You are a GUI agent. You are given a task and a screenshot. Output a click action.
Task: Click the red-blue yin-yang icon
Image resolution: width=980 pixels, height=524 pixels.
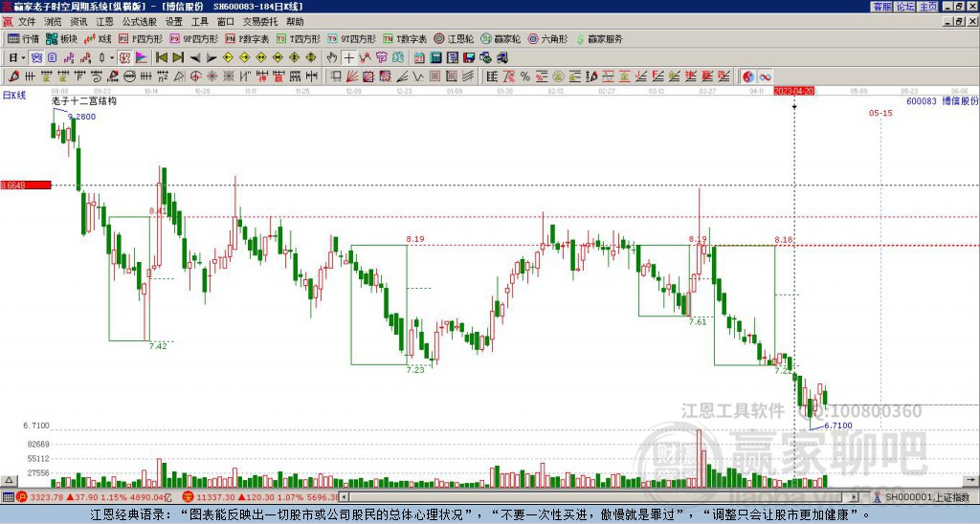tap(748, 76)
